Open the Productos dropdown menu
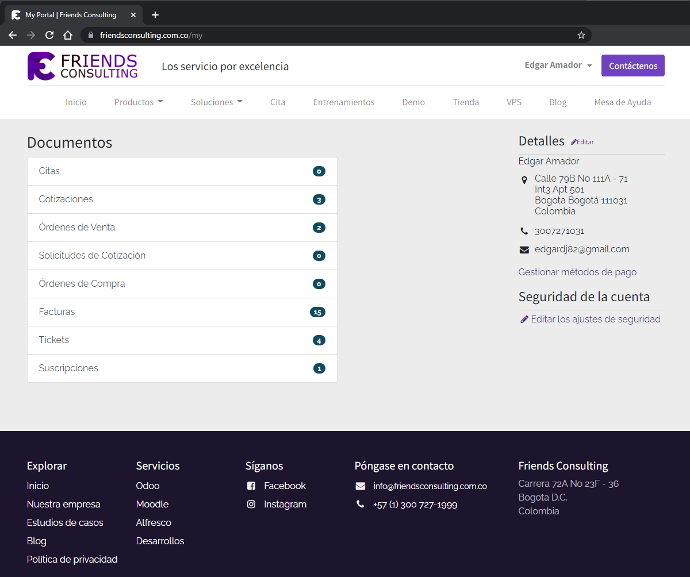 138,102
